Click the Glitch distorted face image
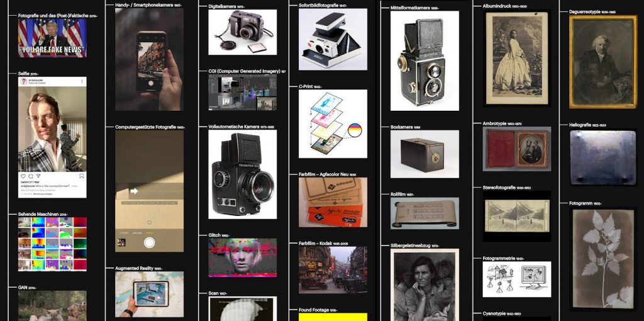 242,257
